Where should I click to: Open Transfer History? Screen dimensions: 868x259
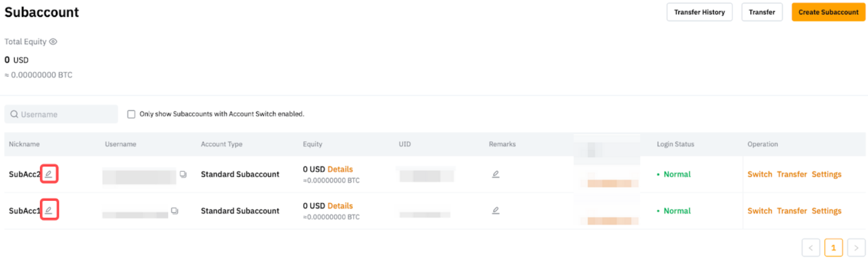699,12
